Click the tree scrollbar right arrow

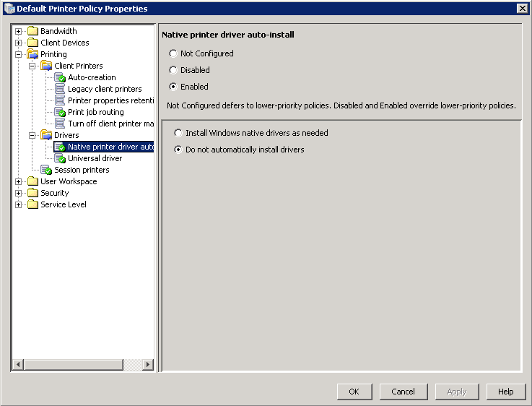[x=147, y=365]
